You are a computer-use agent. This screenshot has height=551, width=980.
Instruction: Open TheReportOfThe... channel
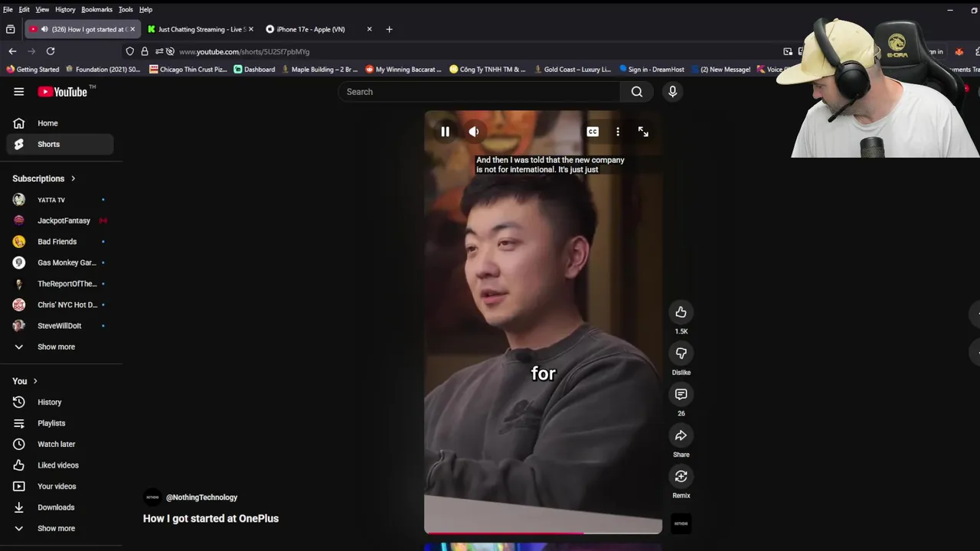pyautogui.click(x=60, y=284)
